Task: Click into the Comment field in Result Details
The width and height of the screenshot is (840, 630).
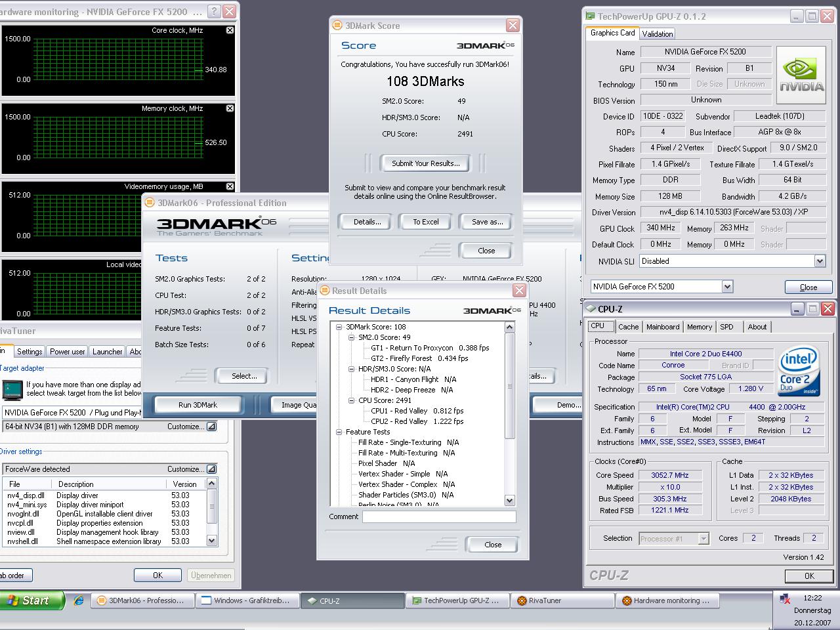Action: (439, 517)
